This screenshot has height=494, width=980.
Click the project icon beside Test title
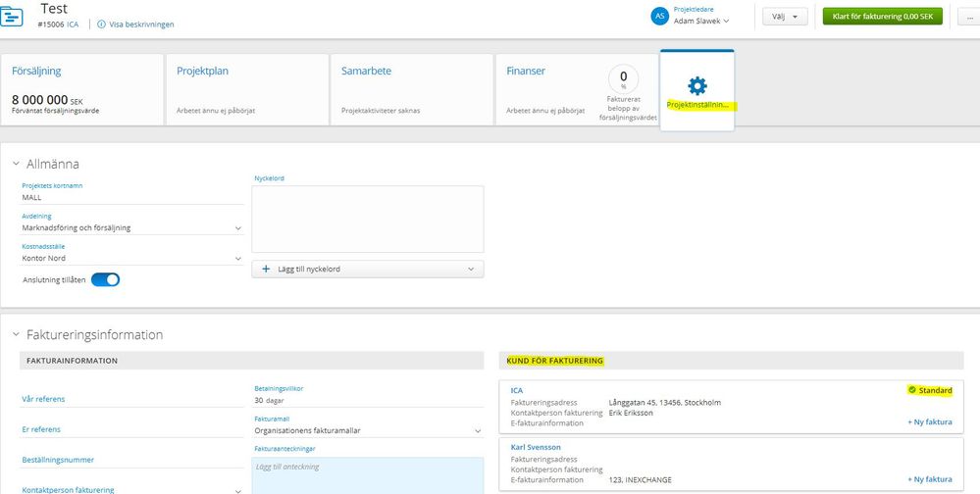(x=12, y=17)
